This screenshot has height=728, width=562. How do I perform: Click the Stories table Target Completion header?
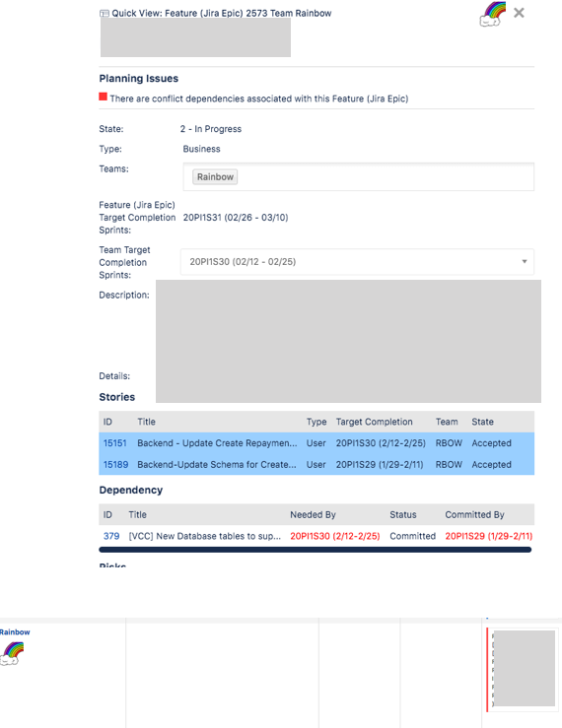click(x=375, y=422)
